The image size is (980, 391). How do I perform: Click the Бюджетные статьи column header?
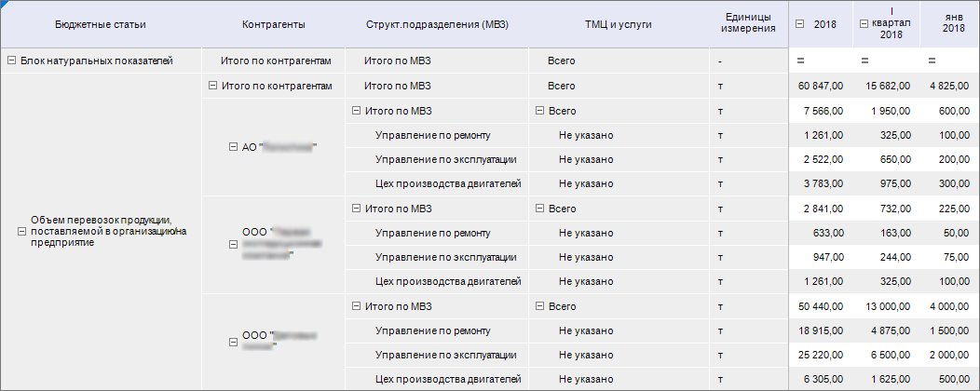pyautogui.click(x=101, y=23)
